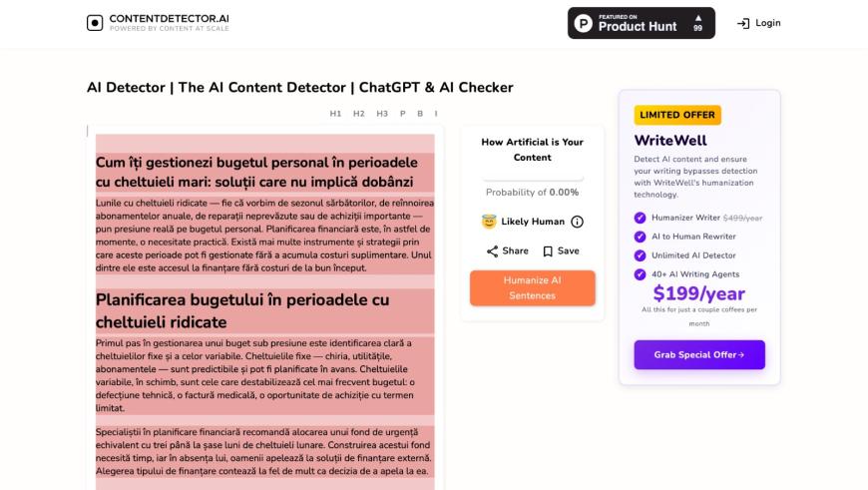This screenshot has height=490, width=868.
Task: Click the Login arrow icon
Action: click(743, 23)
